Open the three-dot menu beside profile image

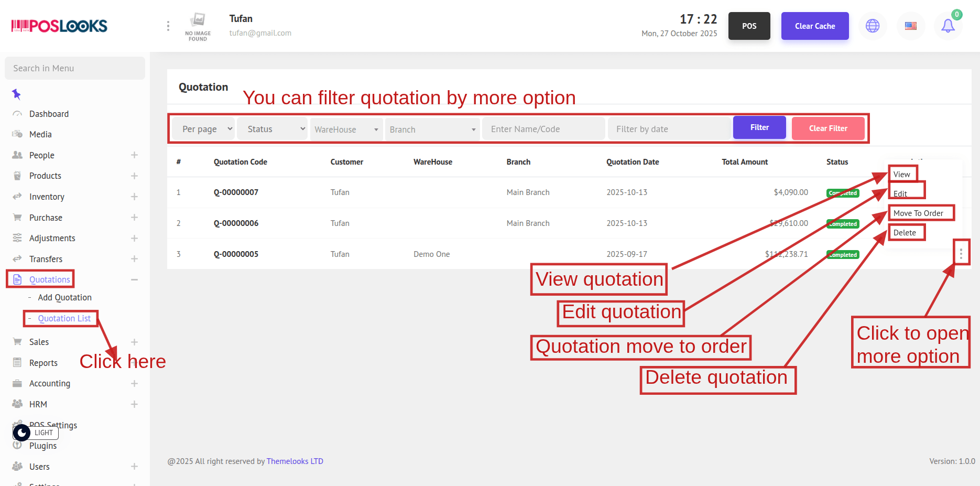click(168, 26)
